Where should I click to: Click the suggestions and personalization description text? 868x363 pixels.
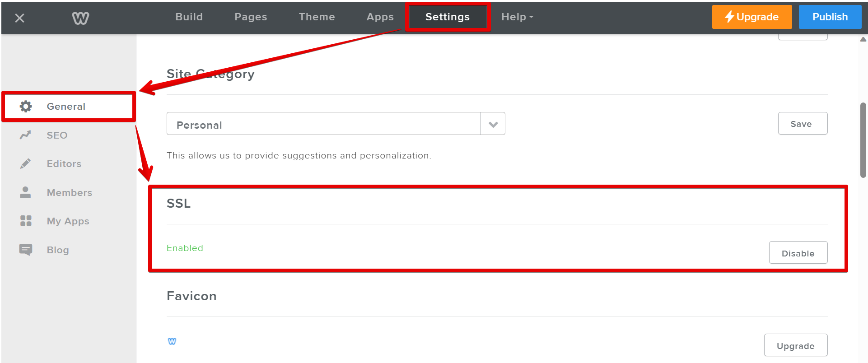[x=299, y=155]
